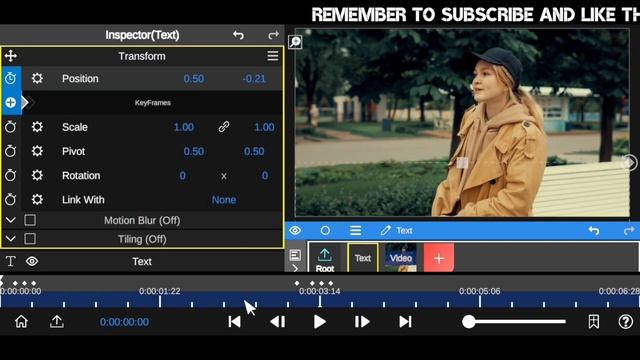640x360 pixels.
Task: Open Rotation settings gear
Action: click(x=37, y=176)
